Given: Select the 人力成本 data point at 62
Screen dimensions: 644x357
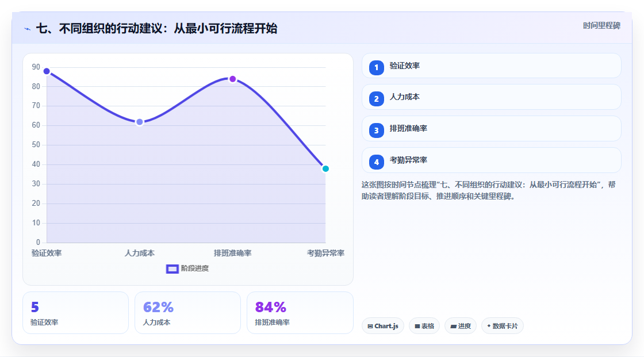Looking at the screenshot, I should pos(140,122).
